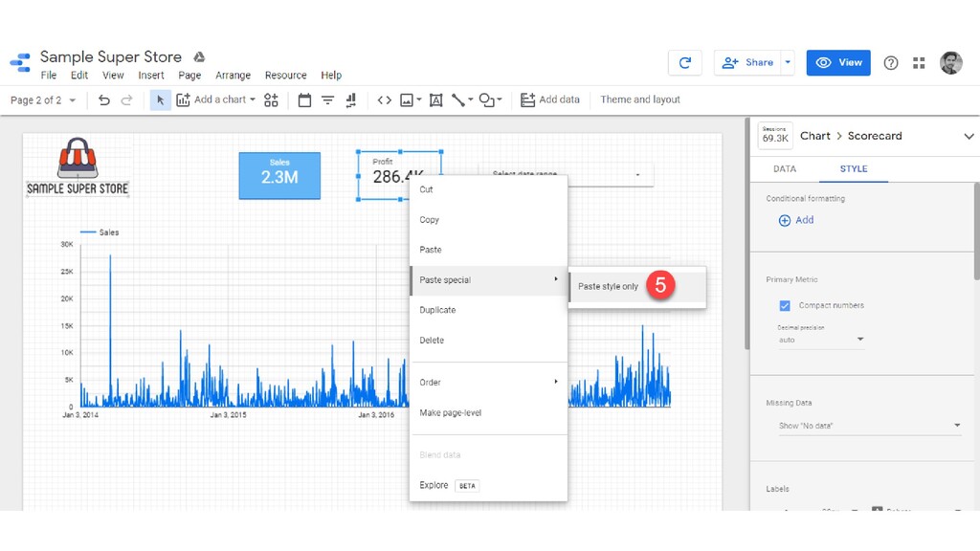Open the Edit menu
The width and height of the screenshot is (980, 551).
click(x=79, y=75)
